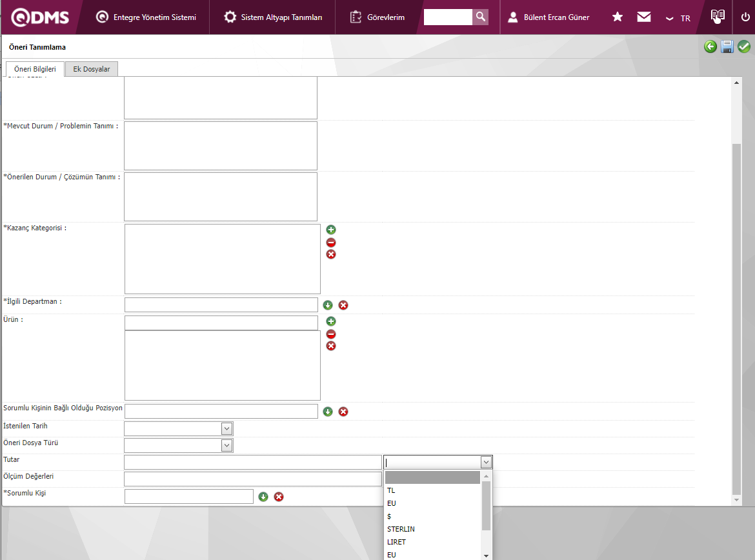Screen dimensions: 755x560
Task: Collapse the Tutar currency dropdown arrow
Action: pos(486,462)
